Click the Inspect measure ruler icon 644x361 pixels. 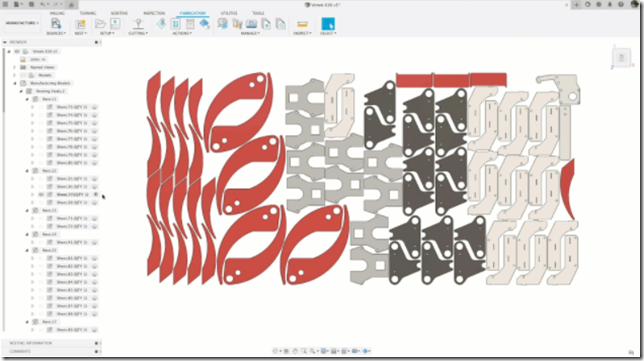tap(302, 24)
